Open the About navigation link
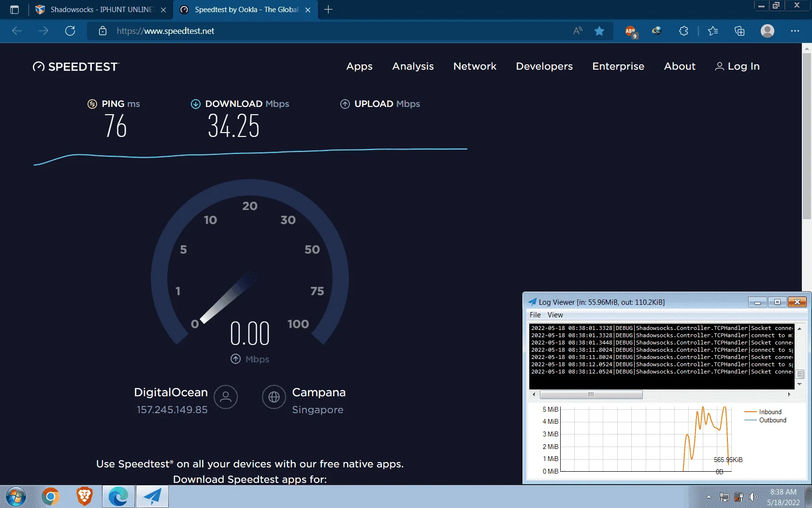This screenshot has width=812, height=508. (x=680, y=66)
